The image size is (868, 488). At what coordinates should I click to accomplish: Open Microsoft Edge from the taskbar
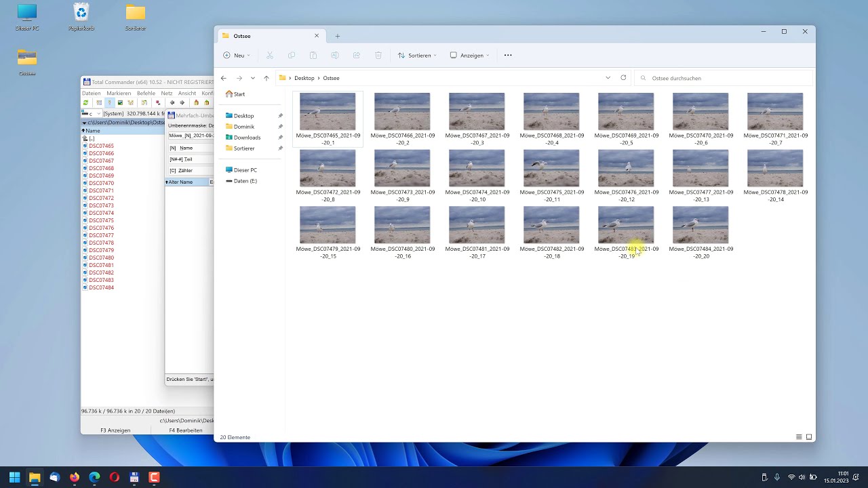click(94, 477)
